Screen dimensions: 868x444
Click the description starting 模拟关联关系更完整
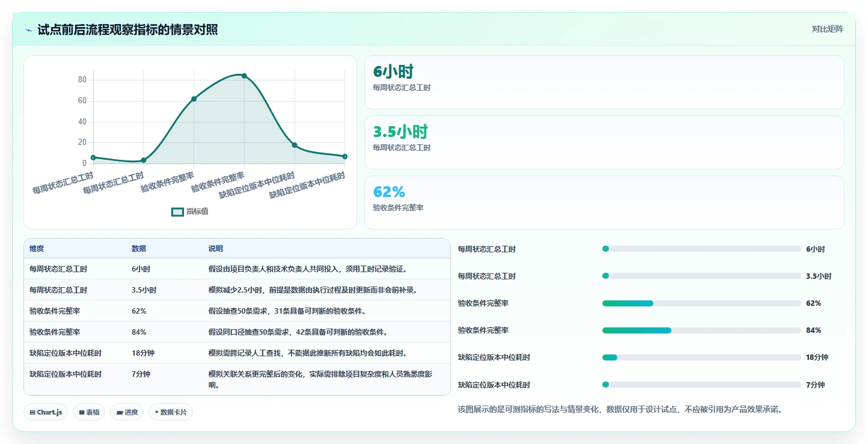321,379
